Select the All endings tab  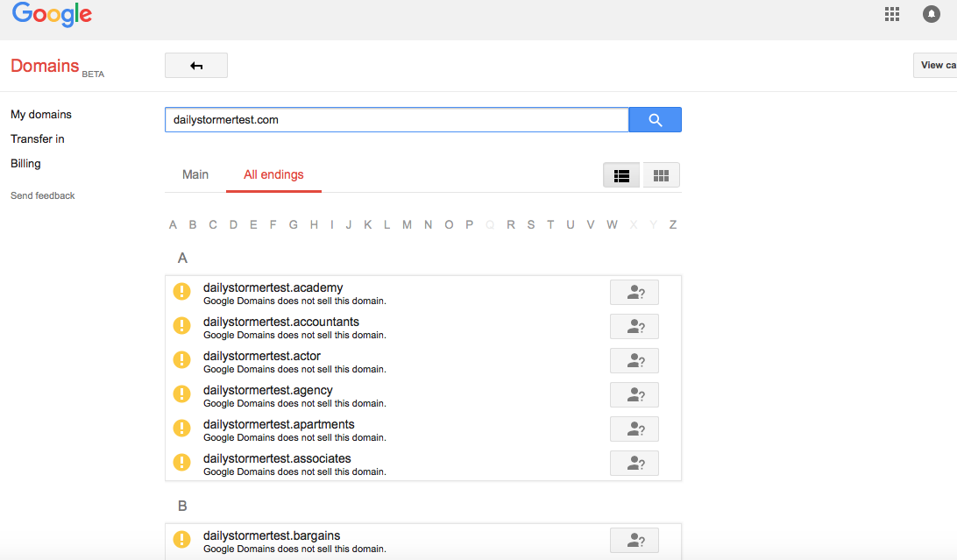273,174
